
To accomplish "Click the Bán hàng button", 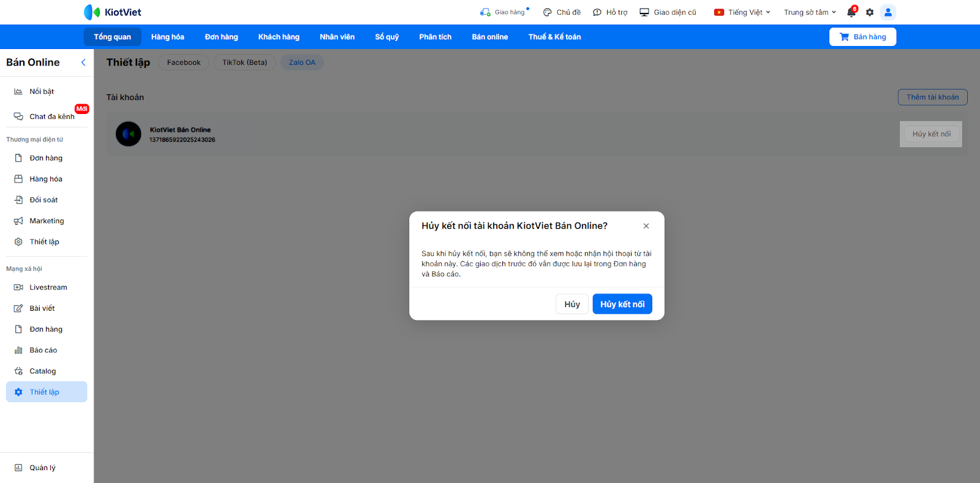I will 862,37.
